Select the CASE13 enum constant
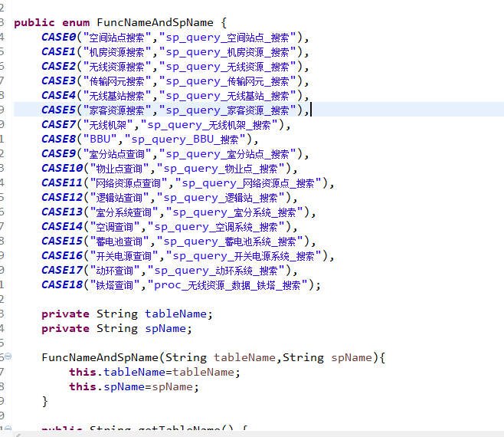This screenshot has width=504, height=437. 62,212
